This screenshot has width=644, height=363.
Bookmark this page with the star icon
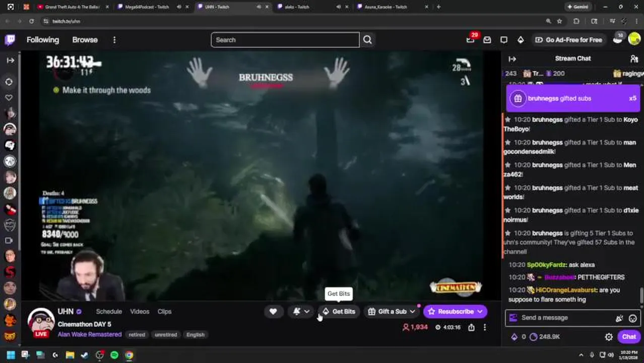[559, 21]
